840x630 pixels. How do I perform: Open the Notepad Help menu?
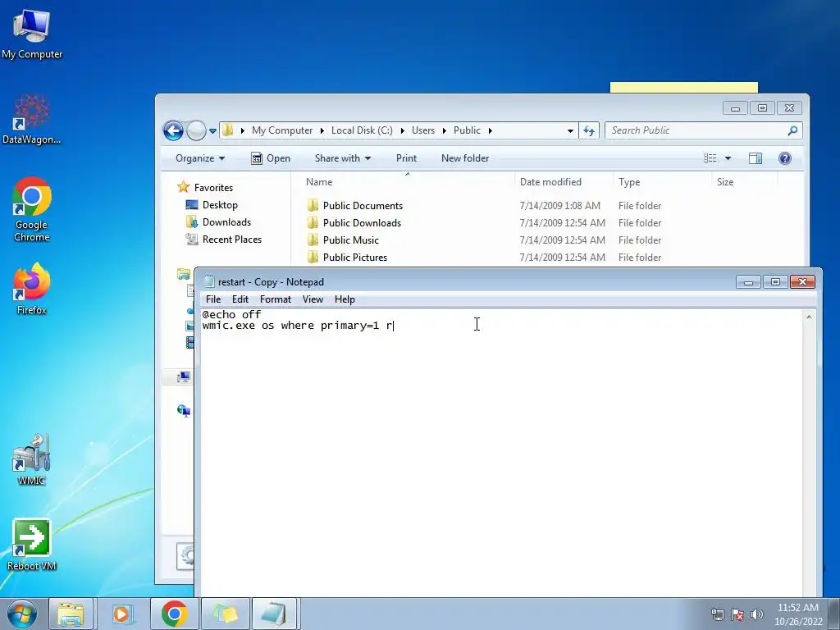345,299
